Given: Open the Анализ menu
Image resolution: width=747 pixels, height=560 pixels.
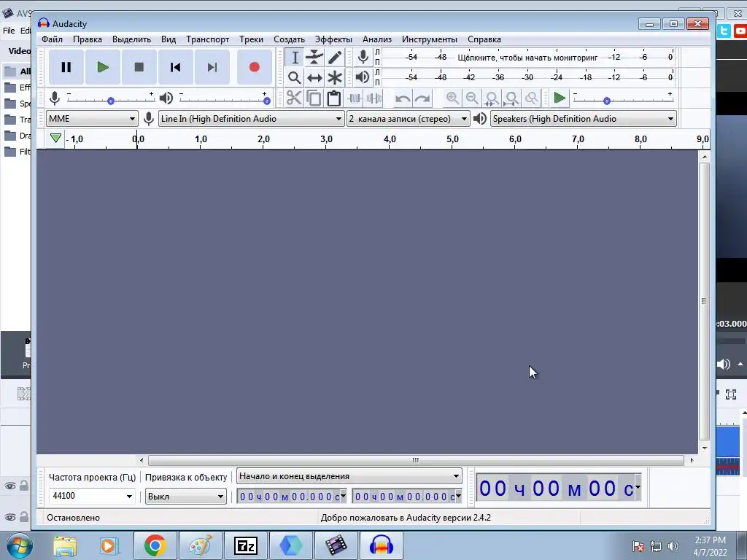Looking at the screenshot, I should coord(377,39).
